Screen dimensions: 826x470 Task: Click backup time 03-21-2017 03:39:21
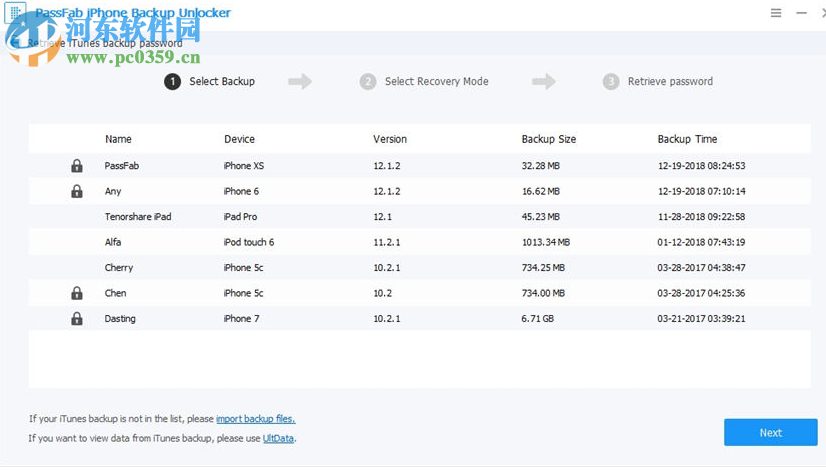(x=701, y=319)
